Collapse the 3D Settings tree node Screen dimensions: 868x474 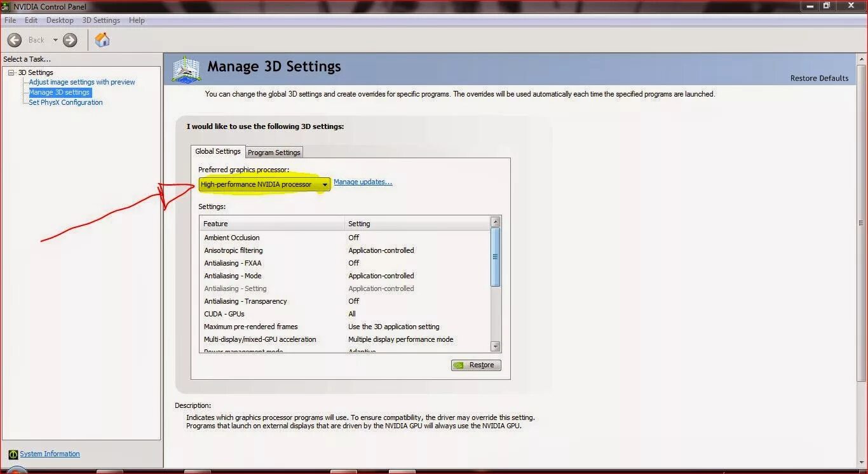[11, 72]
